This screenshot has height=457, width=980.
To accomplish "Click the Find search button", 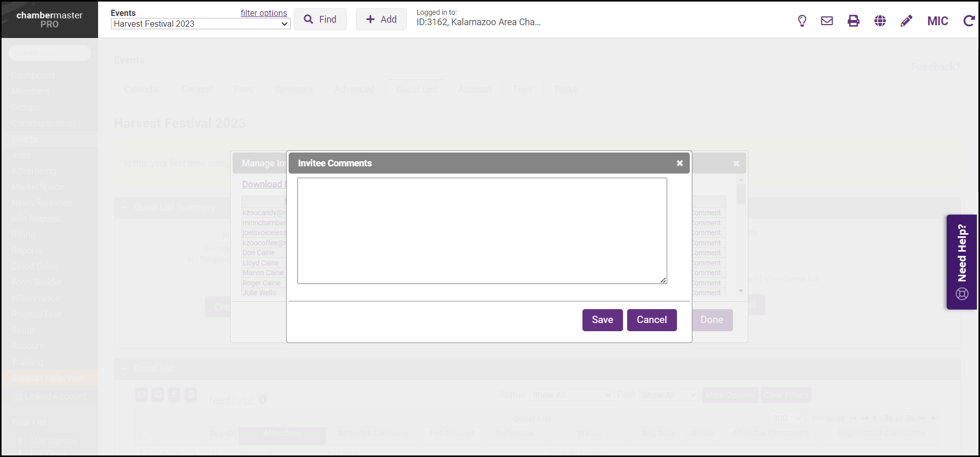I will click(x=320, y=20).
